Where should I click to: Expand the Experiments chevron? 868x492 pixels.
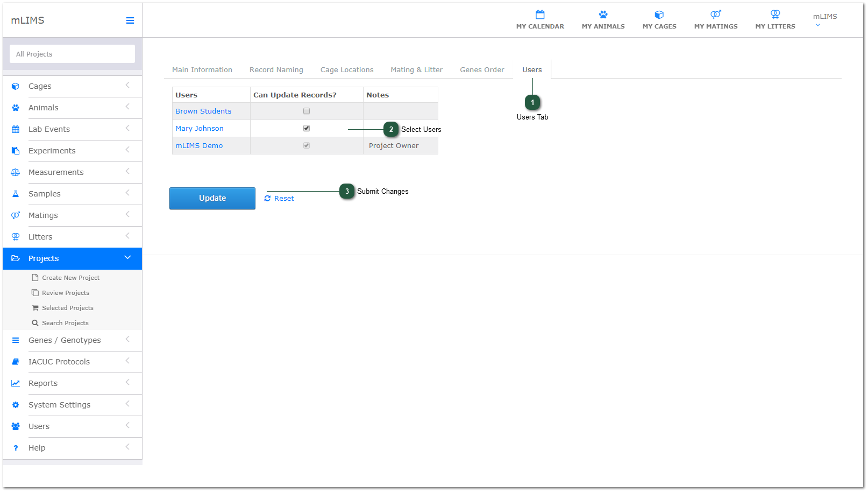pyautogui.click(x=127, y=150)
